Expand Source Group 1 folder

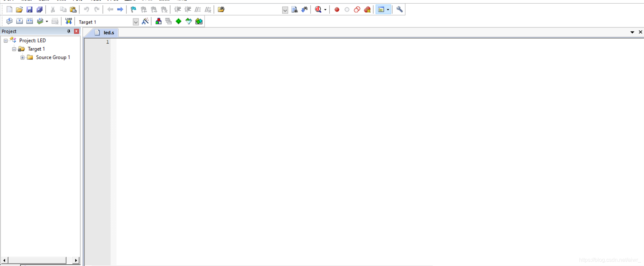(23, 57)
